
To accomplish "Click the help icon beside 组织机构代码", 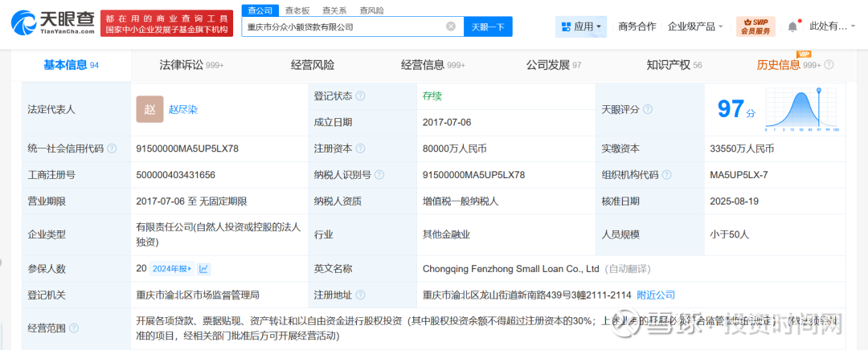I will click(666, 175).
